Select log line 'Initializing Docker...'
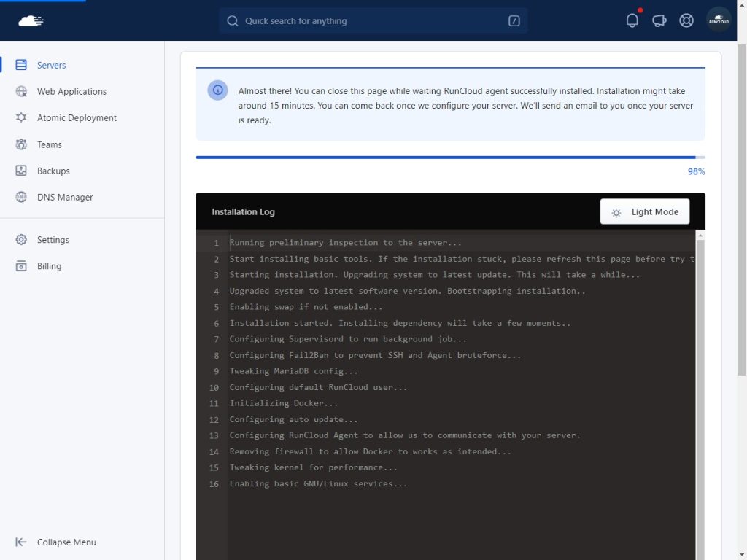The height and width of the screenshot is (560, 747). (284, 403)
